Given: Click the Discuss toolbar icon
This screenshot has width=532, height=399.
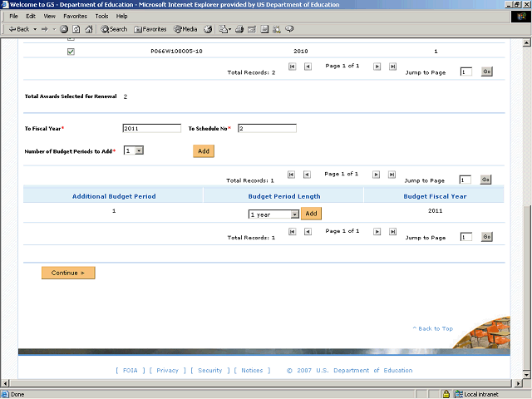Looking at the screenshot, I should pyautogui.click(x=264, y=29).
